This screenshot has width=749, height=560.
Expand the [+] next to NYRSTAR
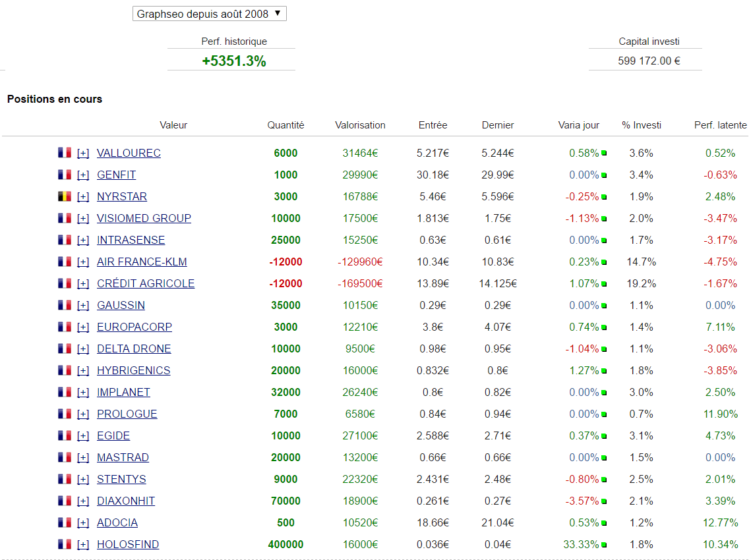[x=83, y=197]
